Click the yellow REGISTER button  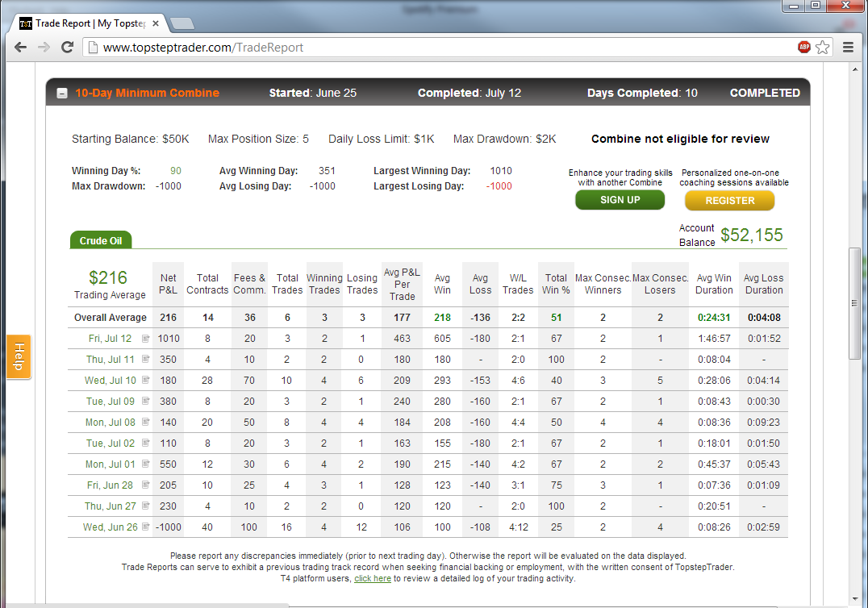click(729, 200)
